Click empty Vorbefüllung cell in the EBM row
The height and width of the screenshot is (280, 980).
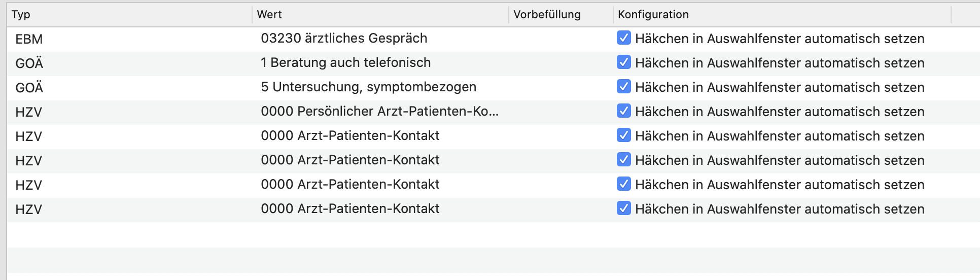pos(561,39)
